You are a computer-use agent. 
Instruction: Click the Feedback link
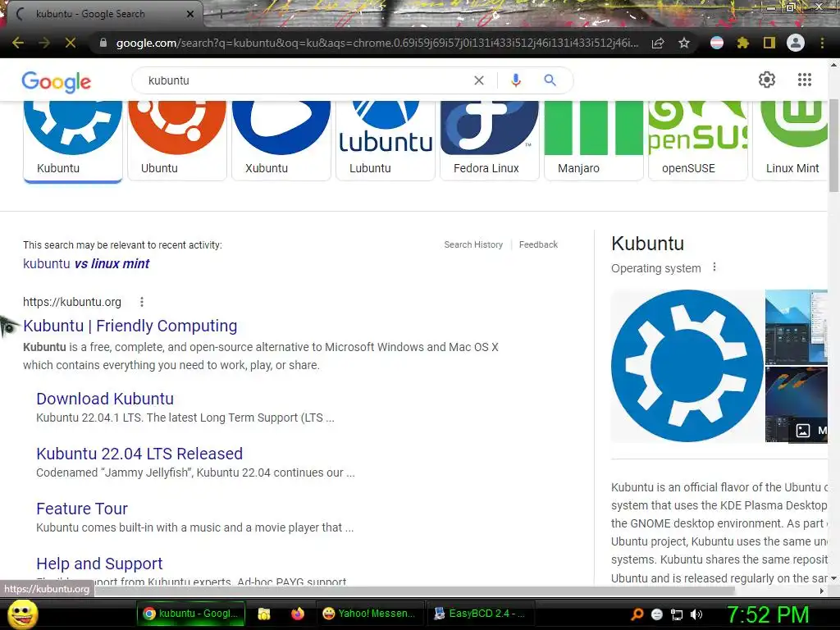click(538, 244)
